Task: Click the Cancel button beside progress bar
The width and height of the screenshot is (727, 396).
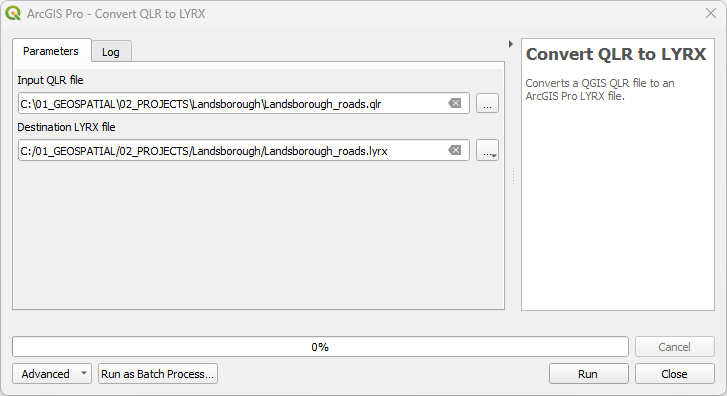Action: 674,347
